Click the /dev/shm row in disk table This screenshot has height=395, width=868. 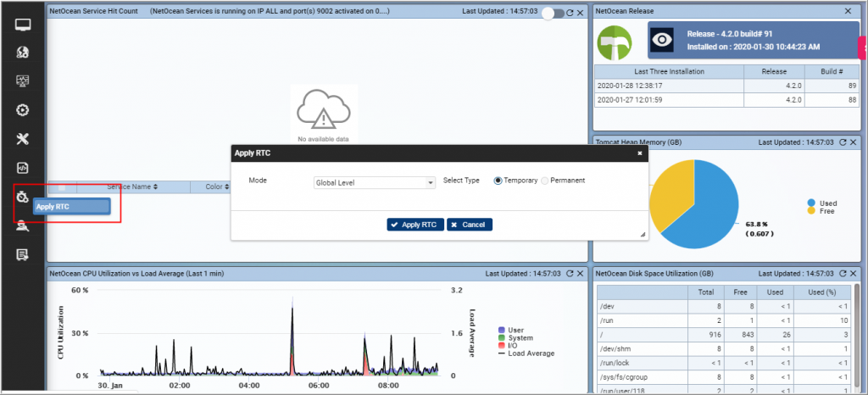(724, 349)
